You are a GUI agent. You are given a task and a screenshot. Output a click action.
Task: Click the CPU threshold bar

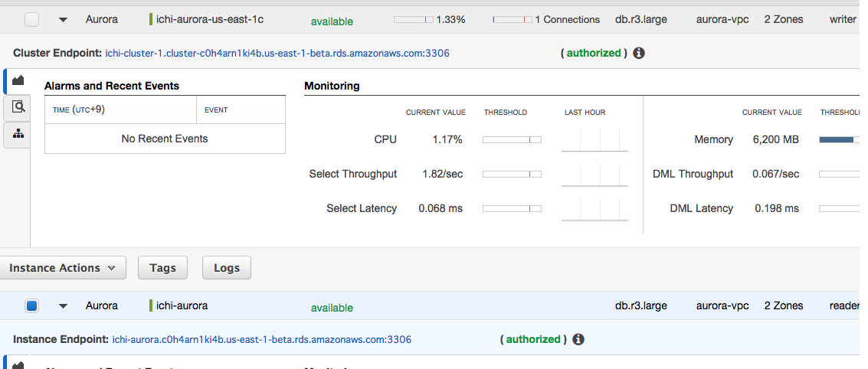click(x=512, y=140)
